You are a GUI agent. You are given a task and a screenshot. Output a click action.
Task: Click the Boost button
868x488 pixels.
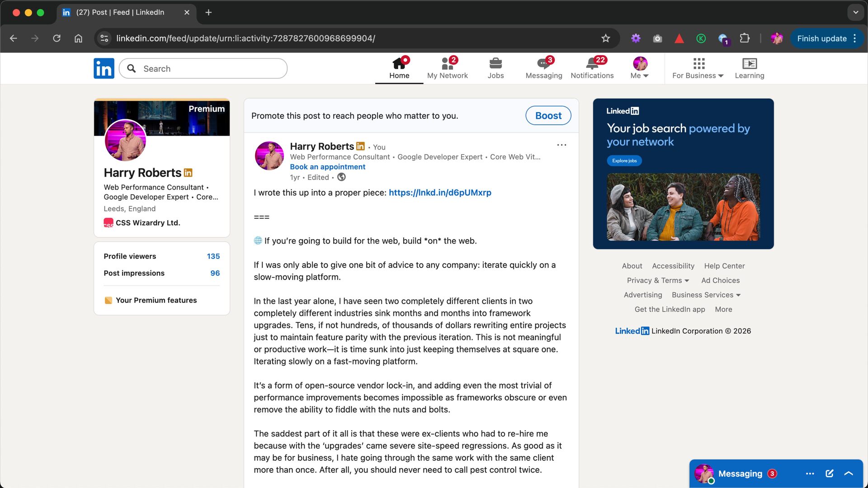[x=548, y=116]
